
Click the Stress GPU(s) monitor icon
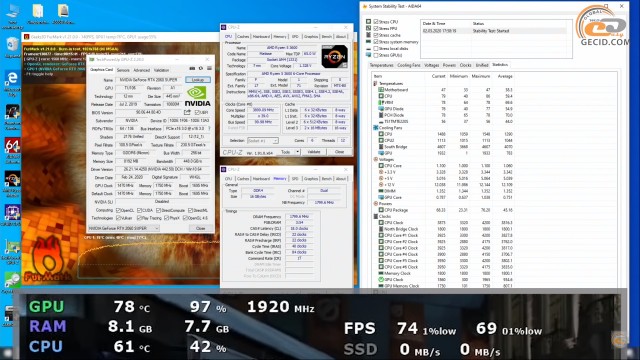(x=369, y=55)
